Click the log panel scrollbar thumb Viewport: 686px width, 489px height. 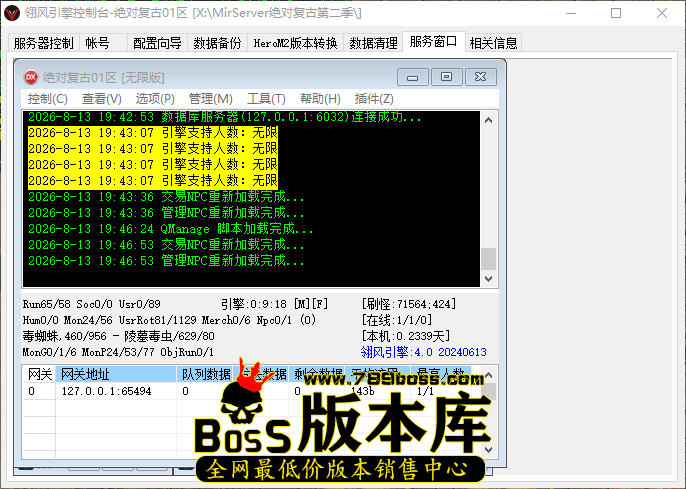(489, 259)
